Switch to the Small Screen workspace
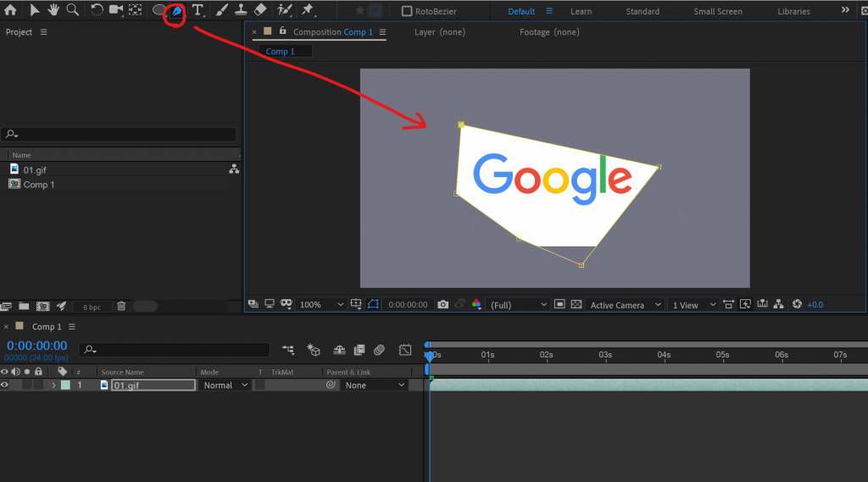This screenshot has height=482, width=868. tap(717, 12)
